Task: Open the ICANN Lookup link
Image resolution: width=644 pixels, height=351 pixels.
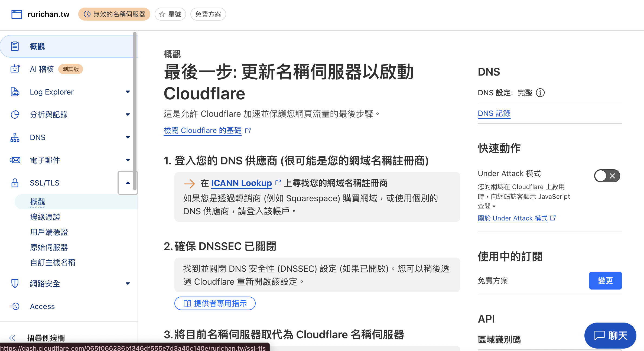Action: (x=241, y=183)
